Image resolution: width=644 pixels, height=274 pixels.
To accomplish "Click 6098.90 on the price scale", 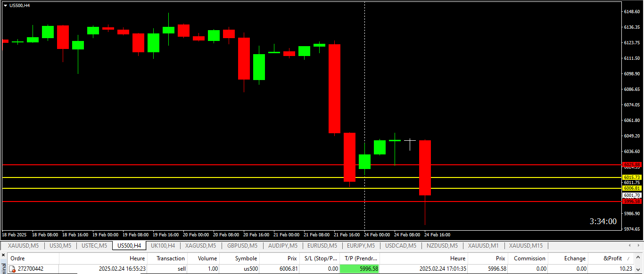I will coord(632,74).
